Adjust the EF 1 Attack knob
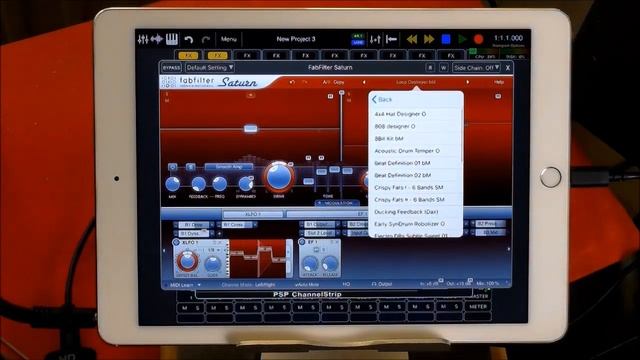Screen dimensions: 640x360 (x=310, y=264)
